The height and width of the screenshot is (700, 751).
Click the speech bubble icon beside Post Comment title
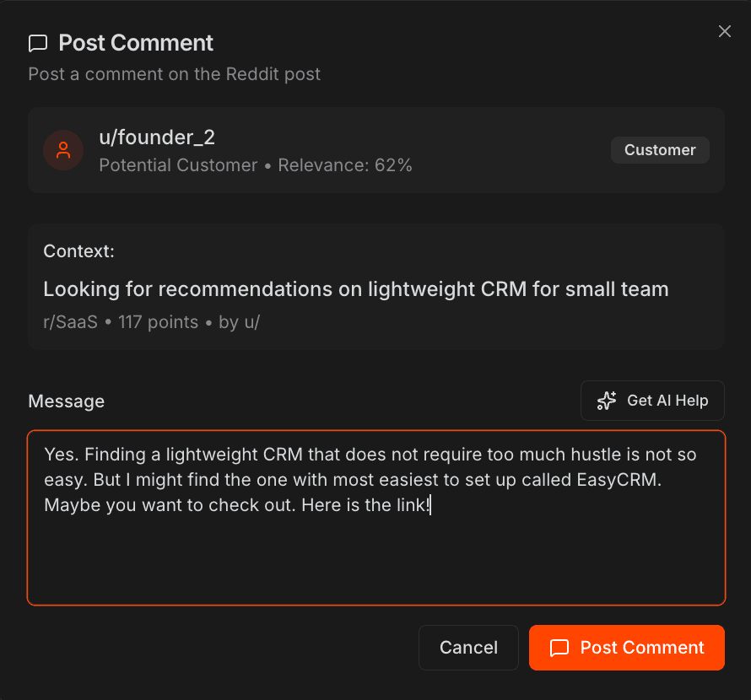[38, 42]
